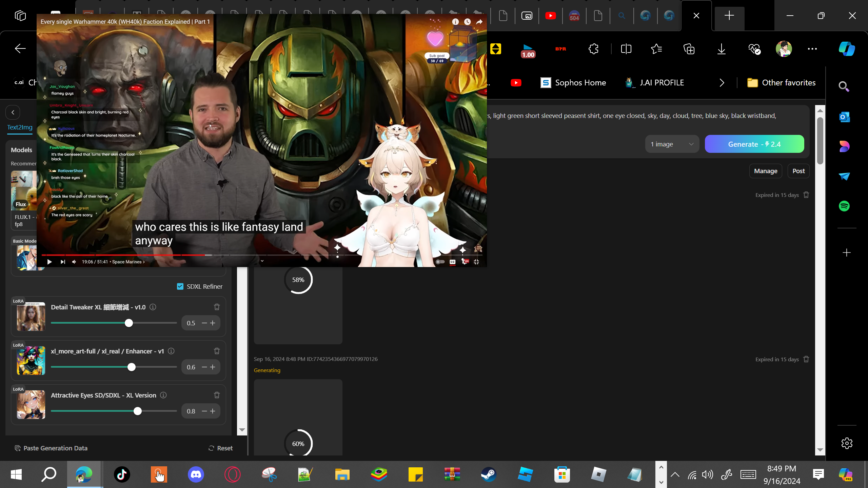Click the Manage button

pos(766,171)
